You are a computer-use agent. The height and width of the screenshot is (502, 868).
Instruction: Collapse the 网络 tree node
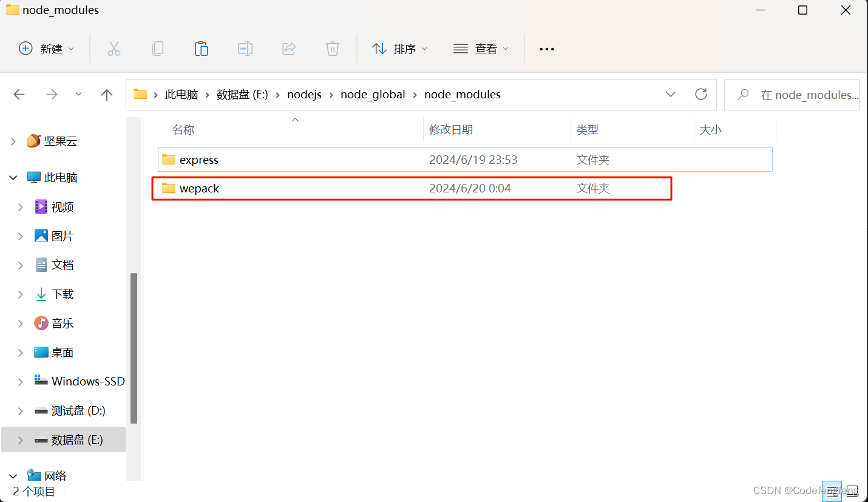[x=13, y=476]
